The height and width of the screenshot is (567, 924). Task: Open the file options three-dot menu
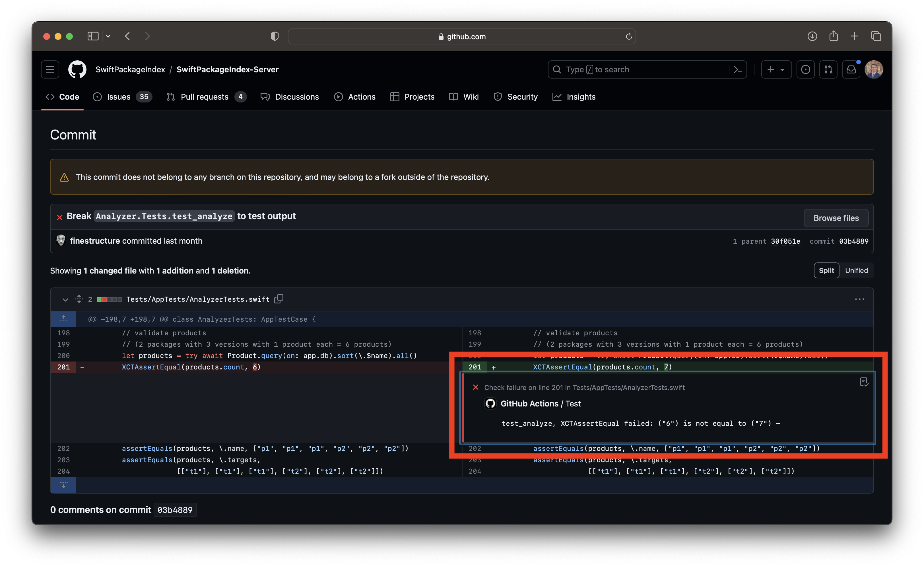click(x=859, y=299)
